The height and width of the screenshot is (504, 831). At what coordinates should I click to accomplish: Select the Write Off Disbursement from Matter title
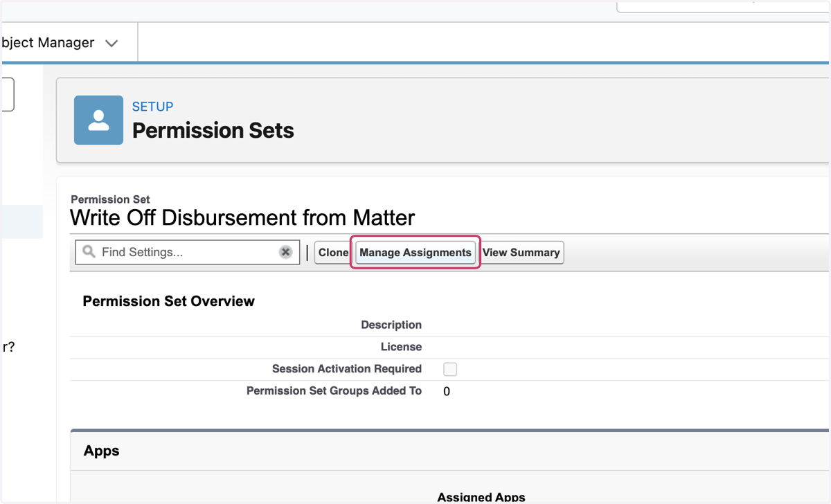[x=242, y=218]
